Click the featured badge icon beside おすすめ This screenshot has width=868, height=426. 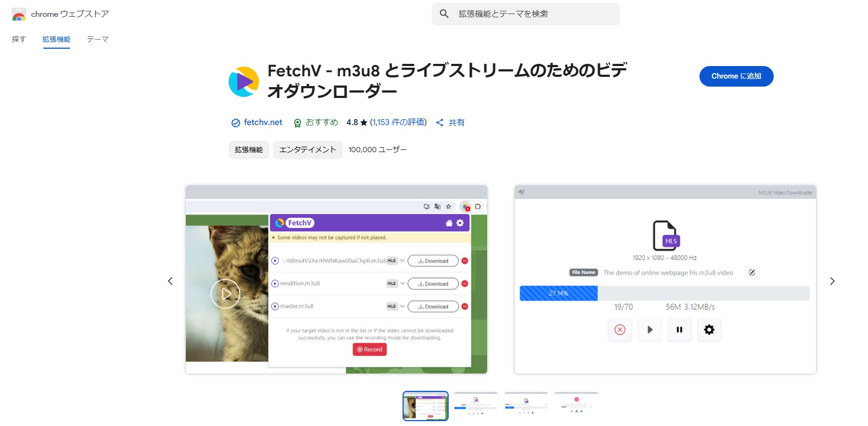tap(297, 123)
